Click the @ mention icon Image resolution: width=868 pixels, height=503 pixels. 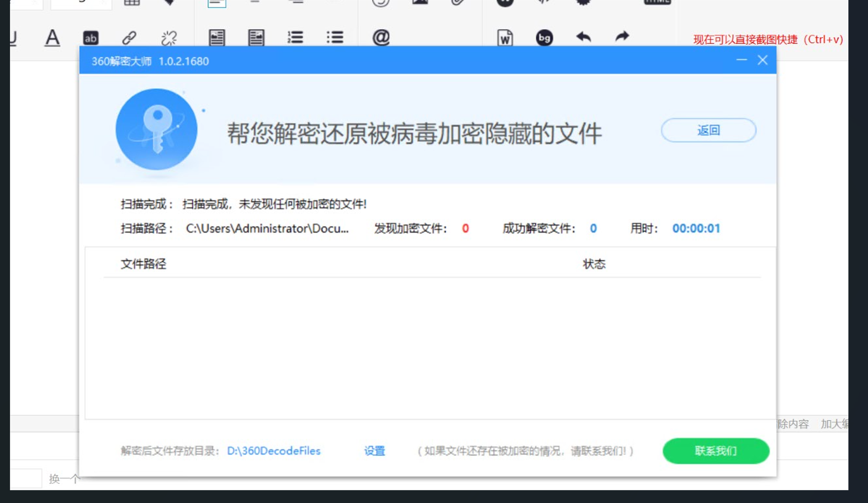pos(381,37)
